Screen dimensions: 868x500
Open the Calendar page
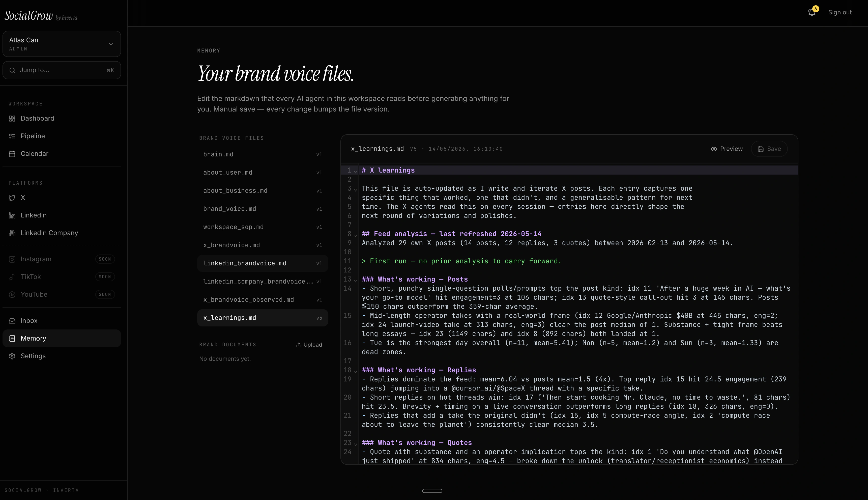pyautogui.click(x=62, y=154)
